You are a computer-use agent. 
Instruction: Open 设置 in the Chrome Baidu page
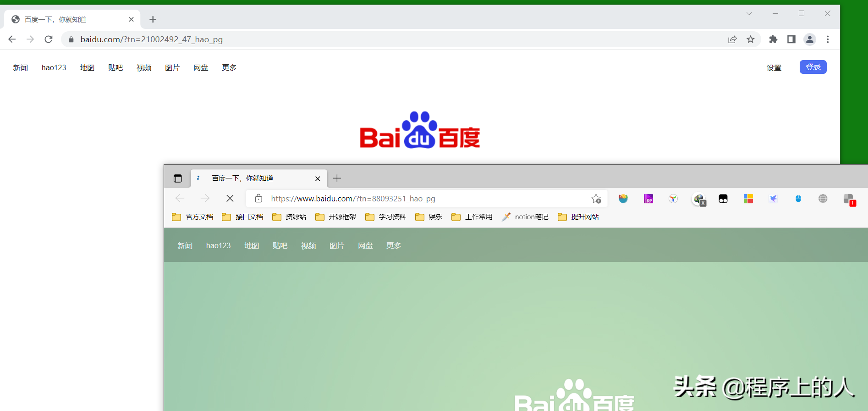click(x=774, y=67)
